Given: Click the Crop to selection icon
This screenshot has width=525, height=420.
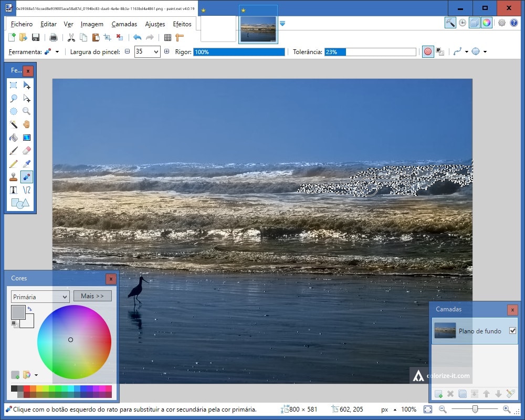Looking at the screenshot, I should [x=108, y=37].
